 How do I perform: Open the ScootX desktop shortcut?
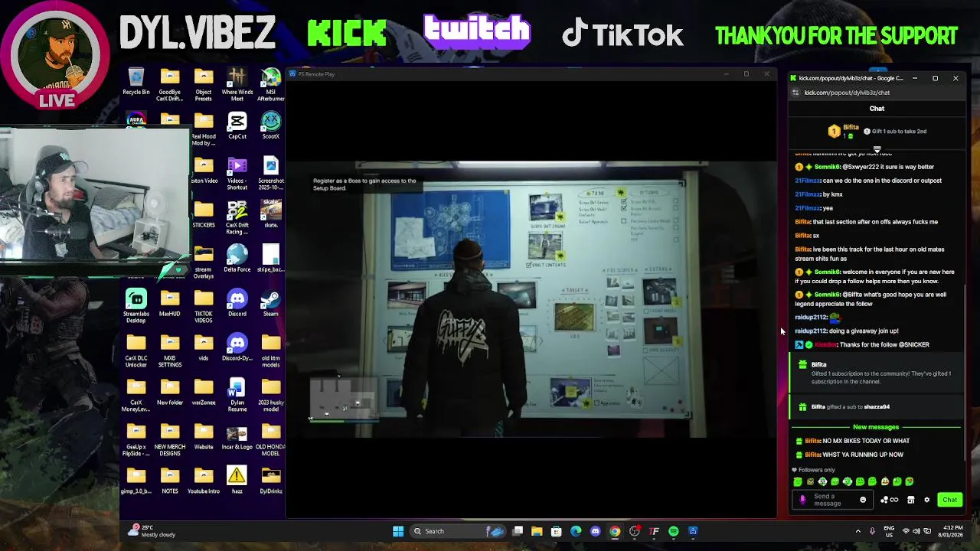pyautogui.click(x=271, y=126)
